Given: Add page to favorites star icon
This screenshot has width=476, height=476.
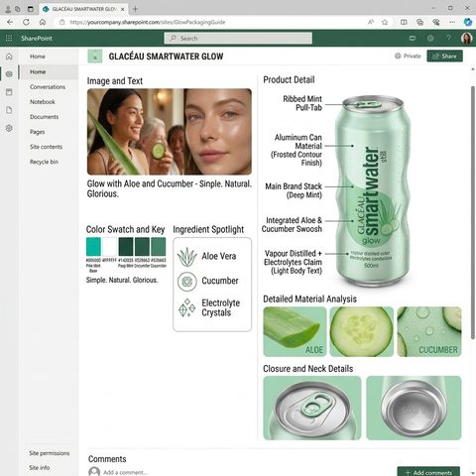Looking at the screenshot, I should 385,22.
